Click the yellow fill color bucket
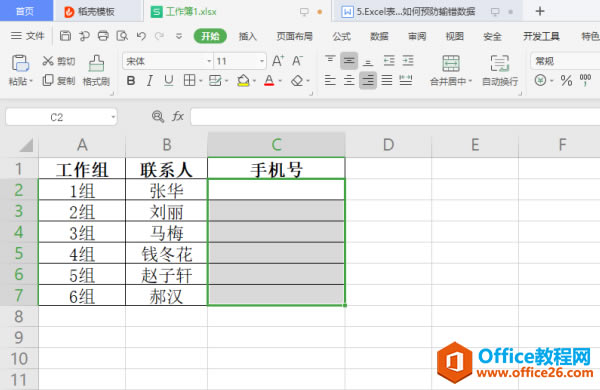The image size is (600, 390). 243,81
